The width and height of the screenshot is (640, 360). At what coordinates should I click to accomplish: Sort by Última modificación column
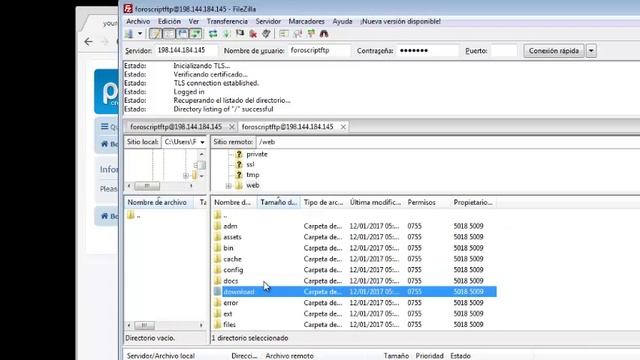375,202
